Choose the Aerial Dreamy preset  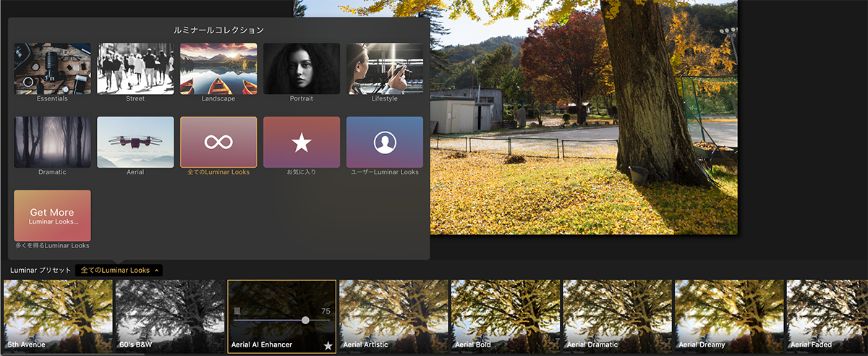tap(728, 315)
